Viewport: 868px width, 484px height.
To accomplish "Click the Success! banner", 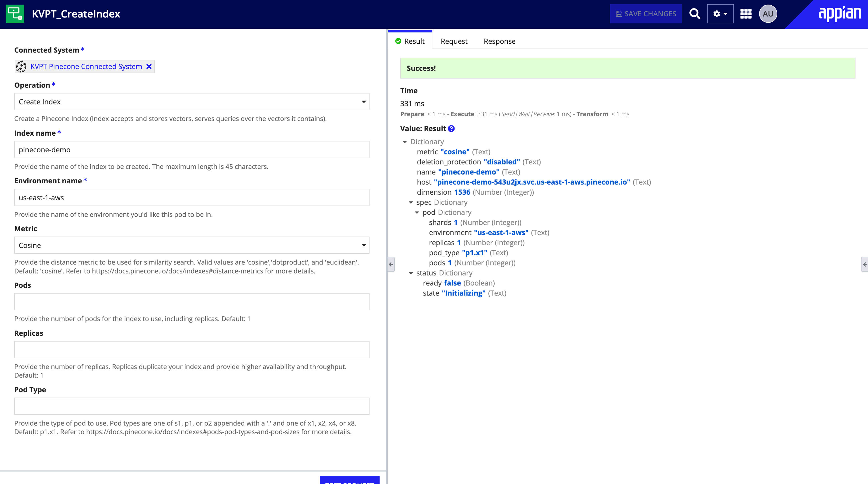I will click(x=627, y=68).
